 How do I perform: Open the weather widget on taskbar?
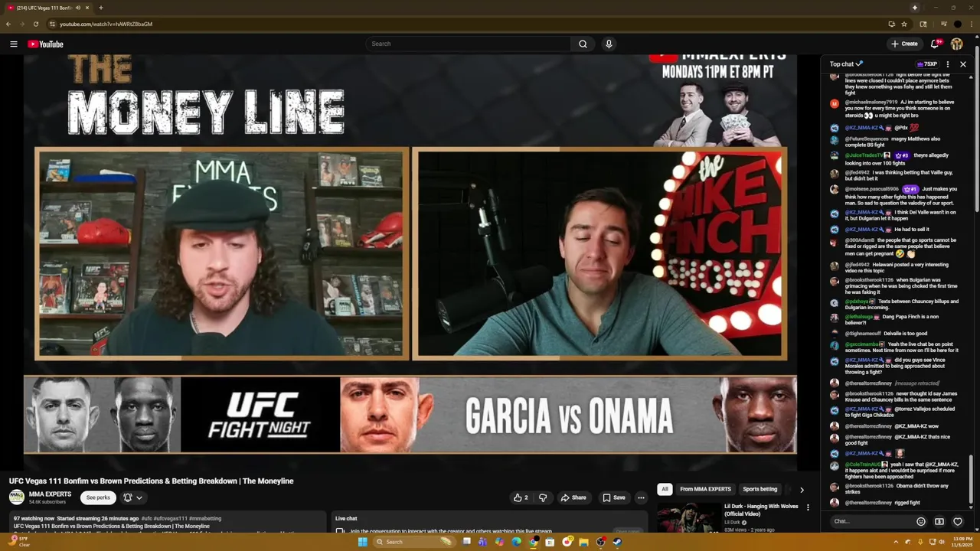point(21,541)
